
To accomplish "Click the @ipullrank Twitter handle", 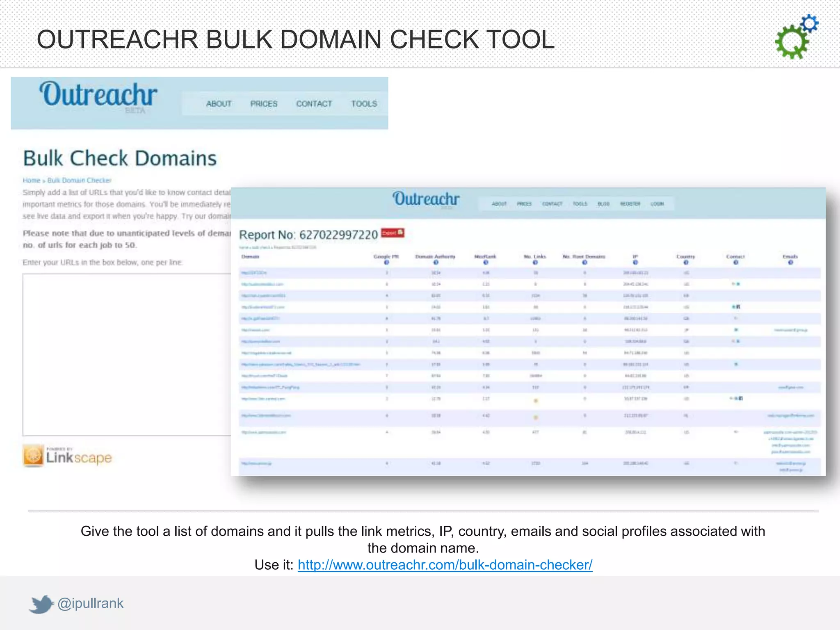I will 90,603.
